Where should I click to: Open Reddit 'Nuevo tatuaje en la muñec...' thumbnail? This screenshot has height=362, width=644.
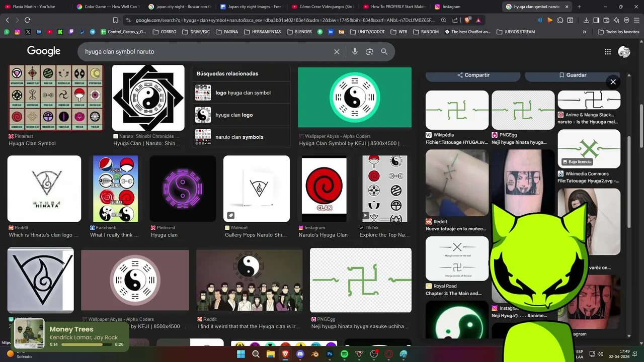[457, 183]
